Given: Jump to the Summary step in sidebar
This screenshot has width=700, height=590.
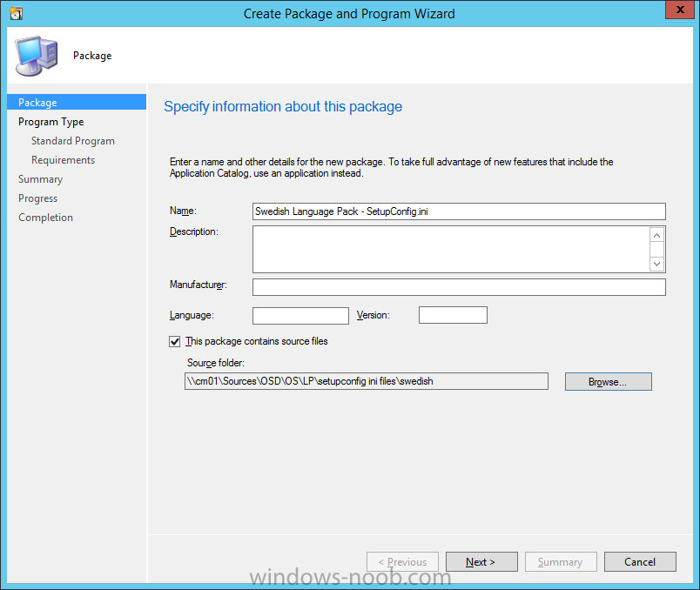Looking at the screenshot, I should point(40,179).
